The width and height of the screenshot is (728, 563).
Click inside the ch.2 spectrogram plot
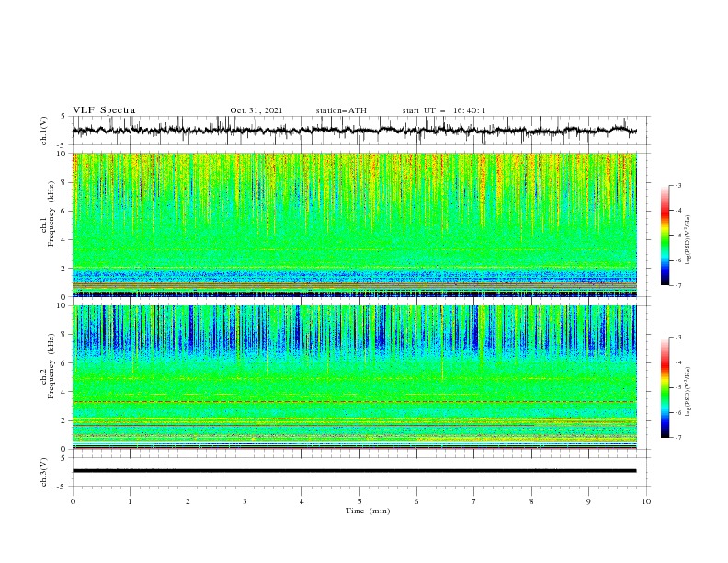tap(355, 377)
